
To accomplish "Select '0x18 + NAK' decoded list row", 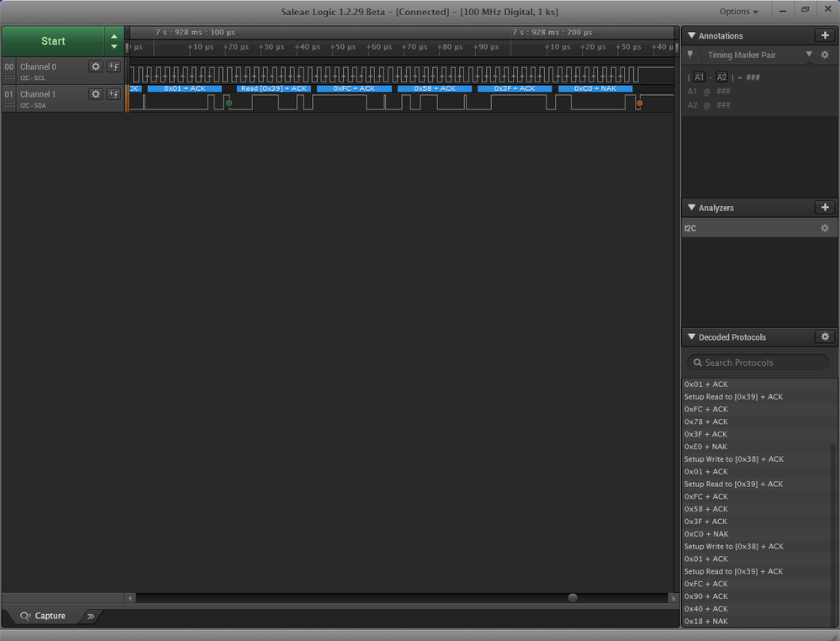I will [x=757, y=621].
